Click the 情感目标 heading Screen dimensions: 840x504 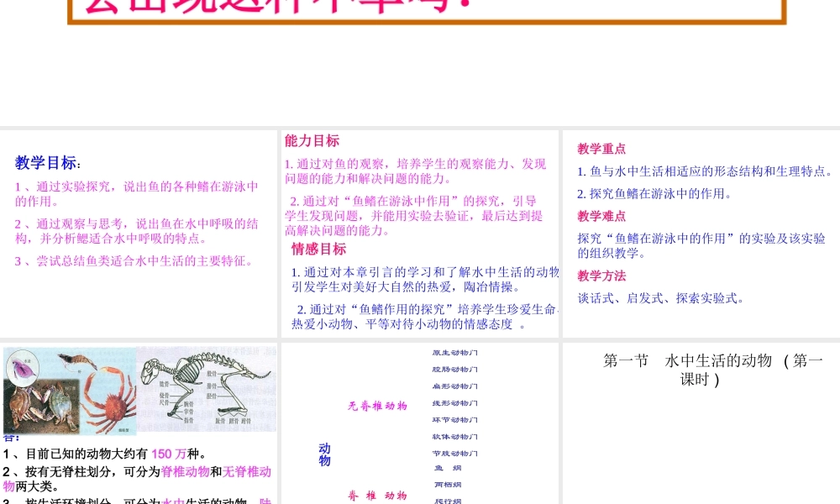[318, 249]
